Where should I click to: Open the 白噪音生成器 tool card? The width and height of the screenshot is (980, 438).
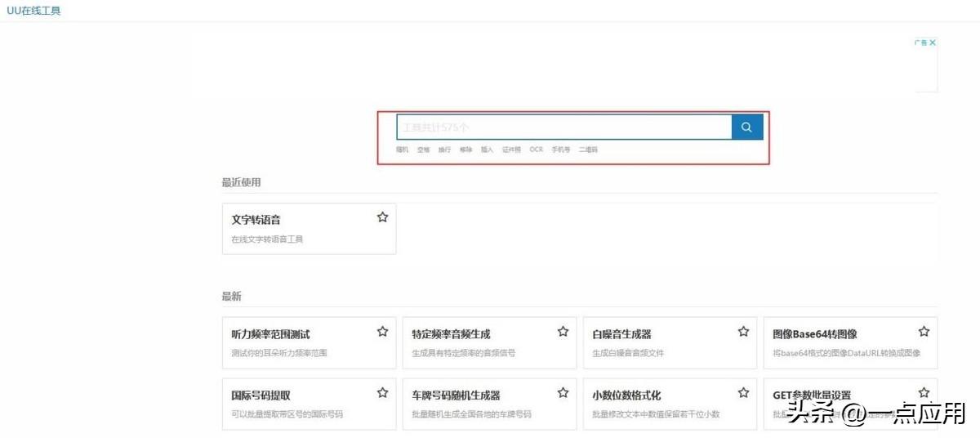click(x=653, y=343)
